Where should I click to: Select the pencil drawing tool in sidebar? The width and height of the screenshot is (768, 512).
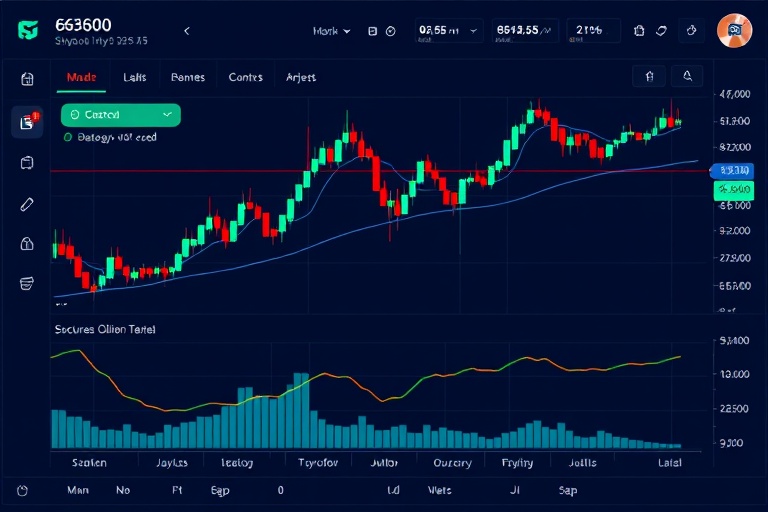pyautogui.click(x=27, y=204)
